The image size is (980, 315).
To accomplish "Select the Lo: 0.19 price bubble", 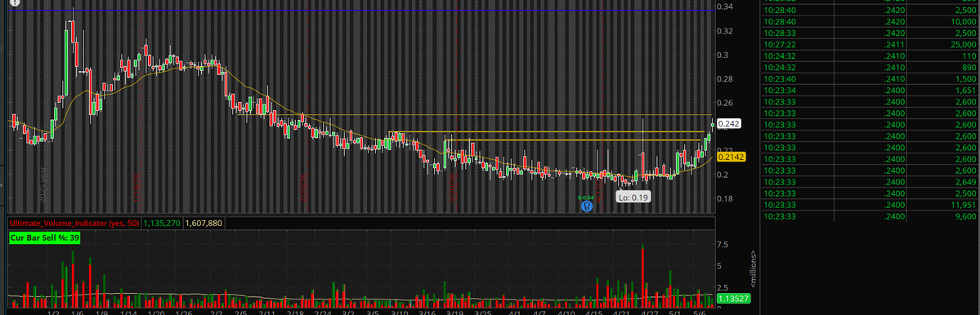I will (633, 197).
